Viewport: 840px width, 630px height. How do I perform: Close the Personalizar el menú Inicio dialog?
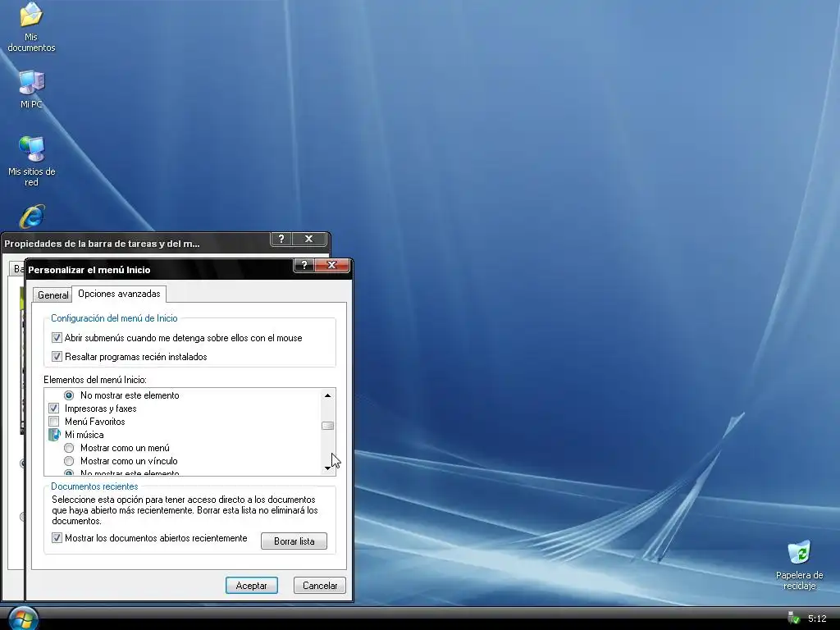331,265
